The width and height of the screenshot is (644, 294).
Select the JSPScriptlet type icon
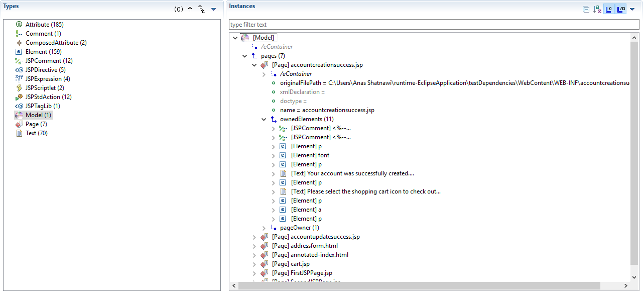[x=19, y=88]
